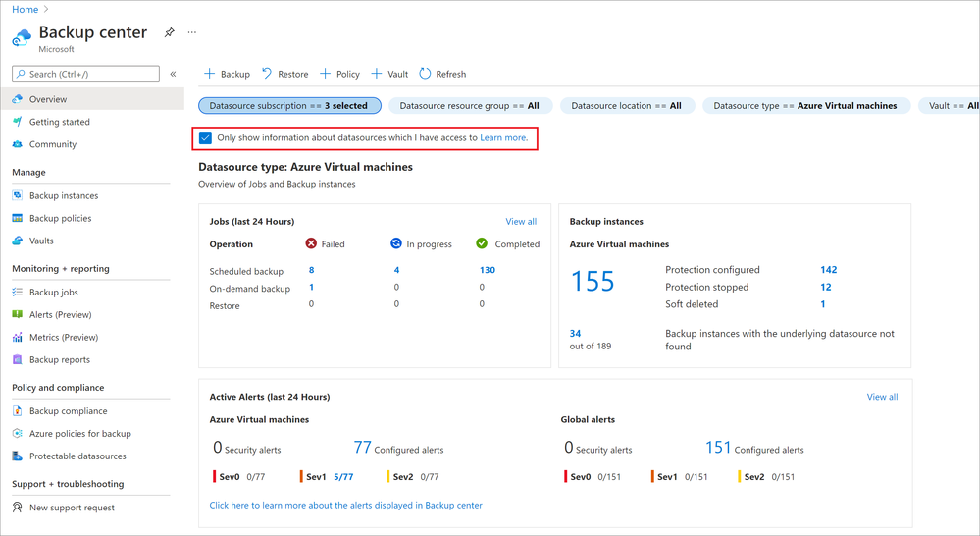980x536 pixels.
Task: Click the Backup instances sidebar icon
Action: point(18,195)
